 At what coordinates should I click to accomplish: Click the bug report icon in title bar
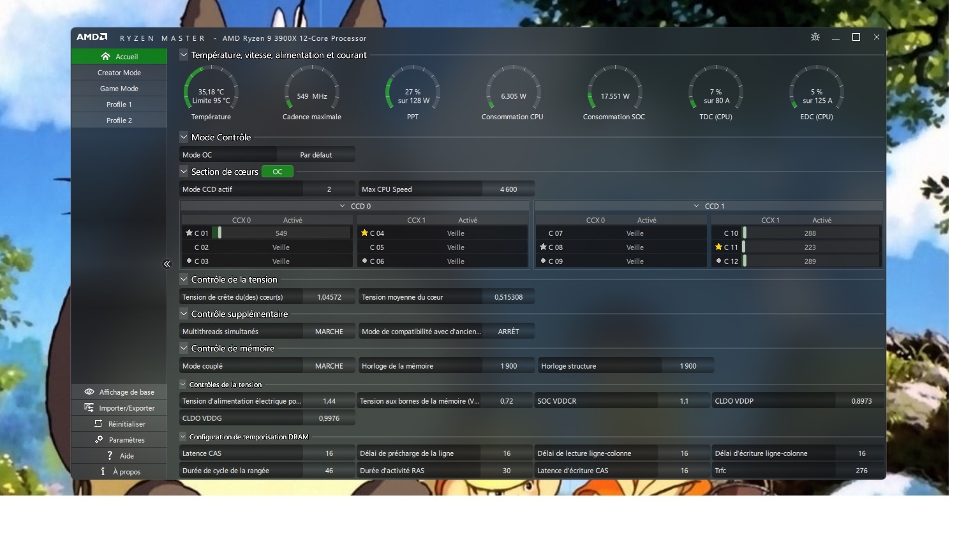(x=815, y=38)
